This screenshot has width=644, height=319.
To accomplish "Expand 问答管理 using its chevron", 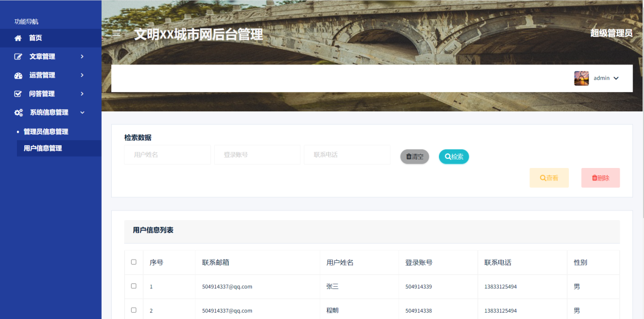I will (x=82, y=94).
